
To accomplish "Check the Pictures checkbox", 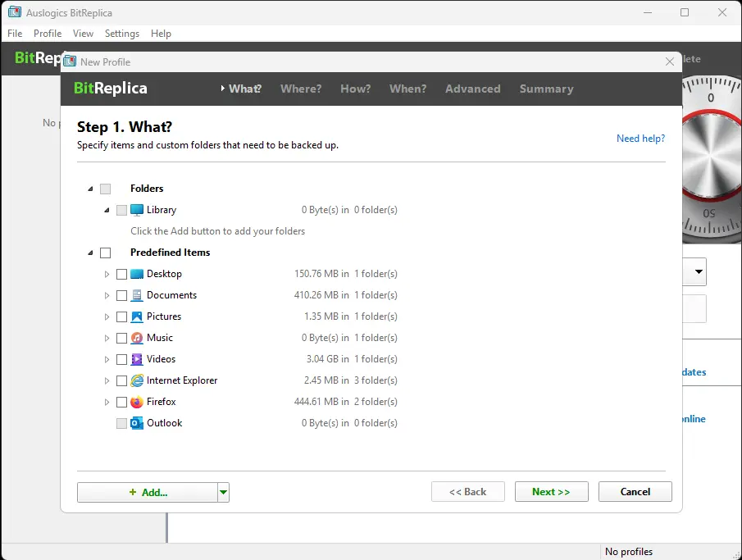I will click(121, 316).
